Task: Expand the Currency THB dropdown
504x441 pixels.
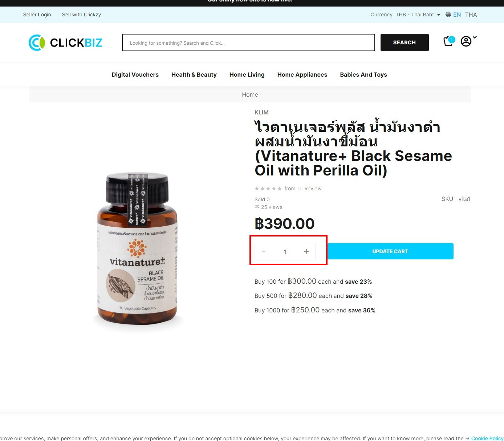Action: (x=405, y=15)
